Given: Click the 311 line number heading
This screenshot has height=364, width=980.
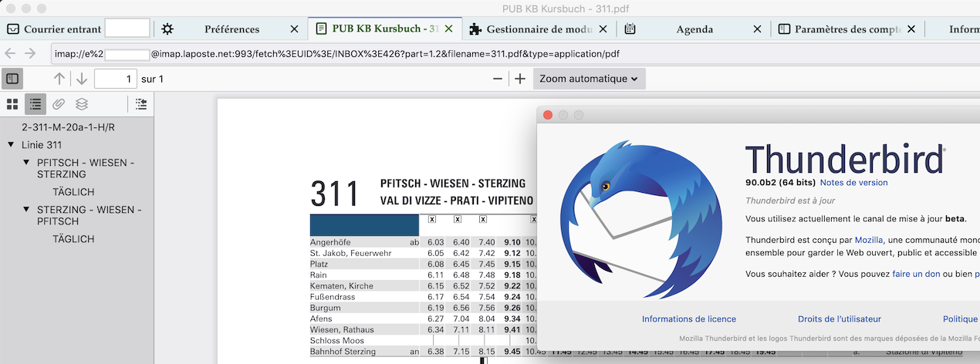Looking at the screenshot, I should (335, 194).
